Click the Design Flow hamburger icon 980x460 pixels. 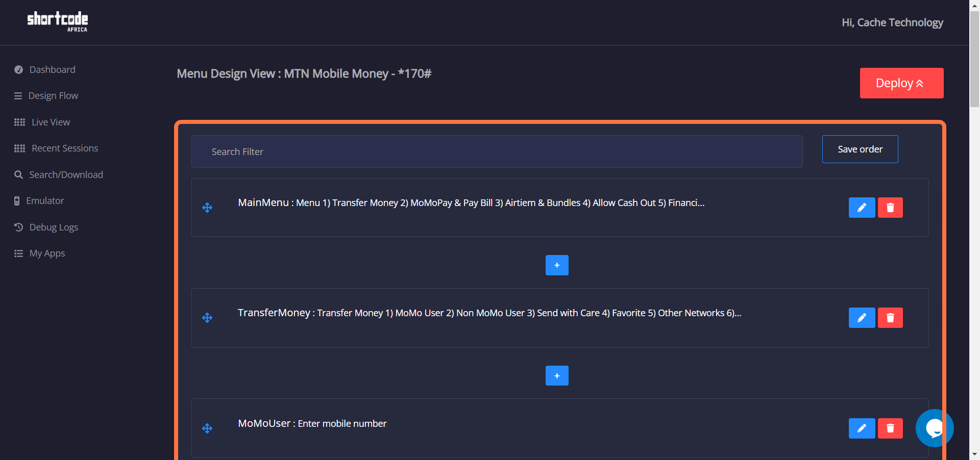click(18, 96)
